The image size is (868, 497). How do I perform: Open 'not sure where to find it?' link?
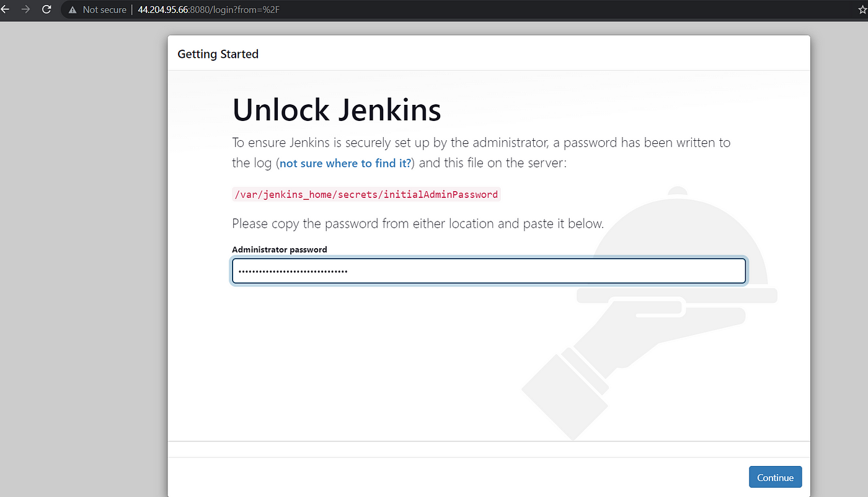(x=345, y=164)
